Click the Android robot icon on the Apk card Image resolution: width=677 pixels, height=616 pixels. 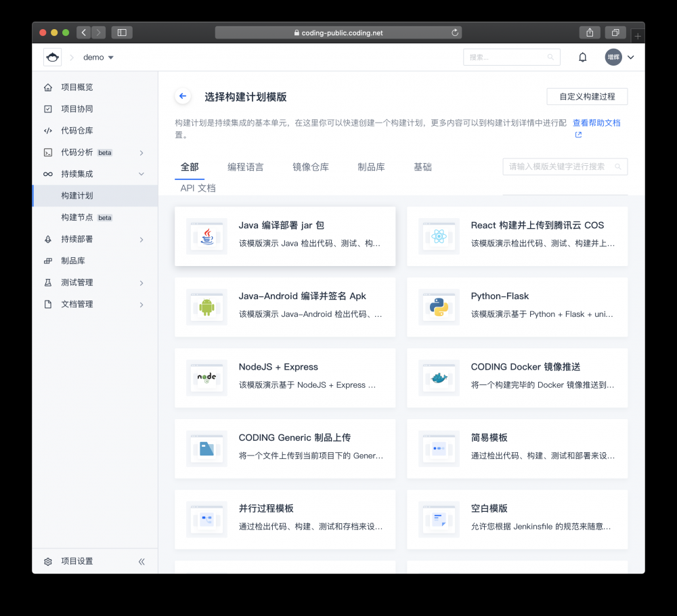pyautogui.click(x=206, y=307)
